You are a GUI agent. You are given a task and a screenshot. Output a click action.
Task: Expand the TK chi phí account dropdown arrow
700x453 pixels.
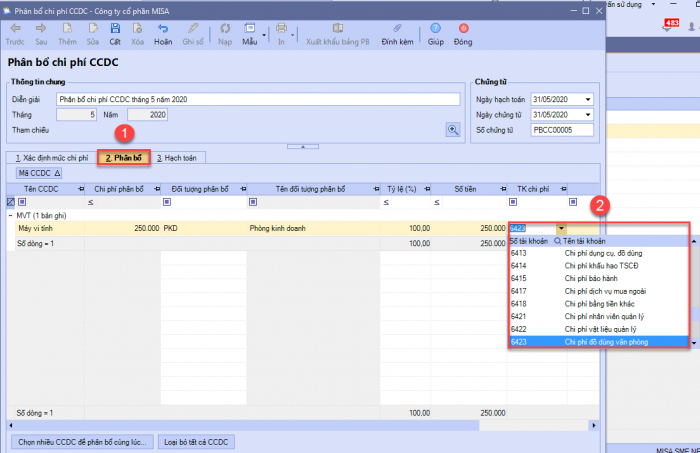click(561, 229)
